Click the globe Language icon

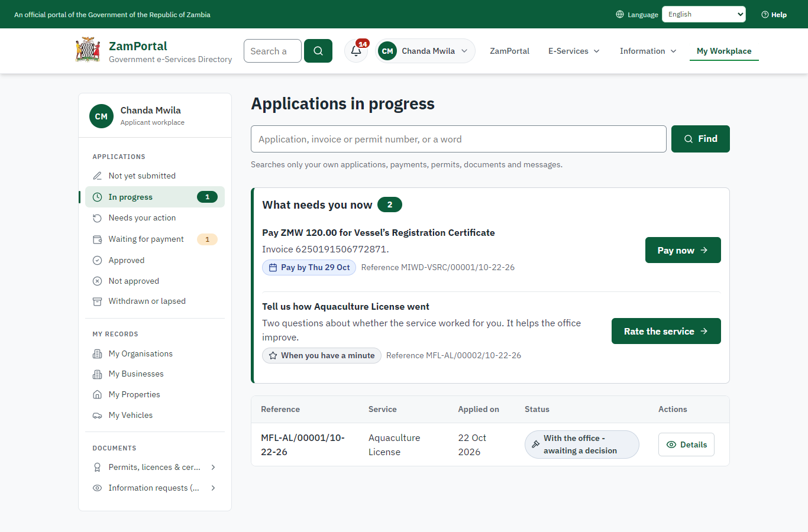tap(620, 14)
